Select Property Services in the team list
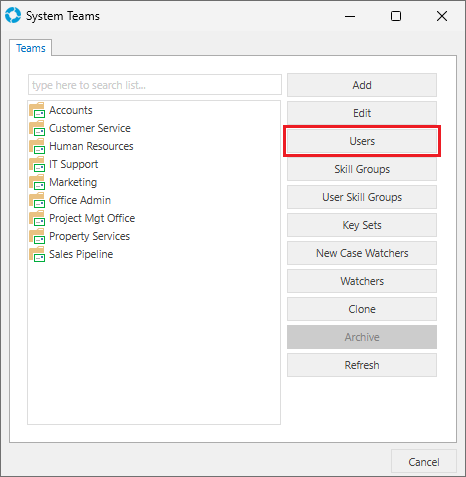Screen dimensions: 466x477 (89, 236)
